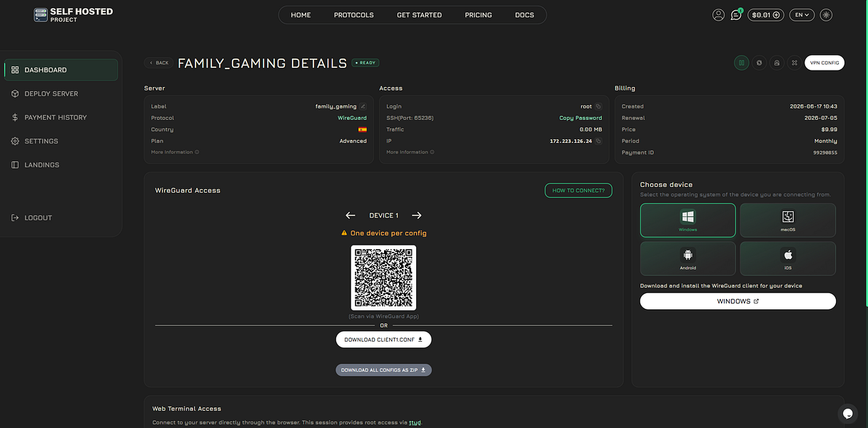
Task: Copy the server IP address 172.223.126.24
Action: coord(598,141)
